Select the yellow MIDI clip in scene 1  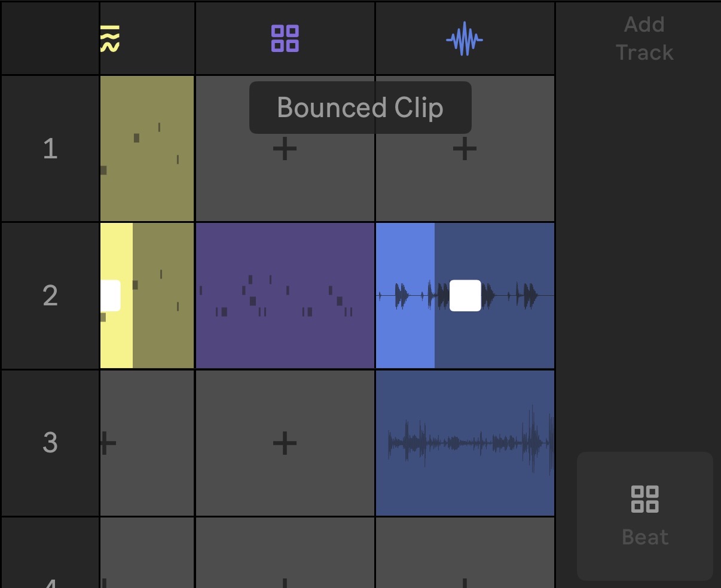pos(147,148)
